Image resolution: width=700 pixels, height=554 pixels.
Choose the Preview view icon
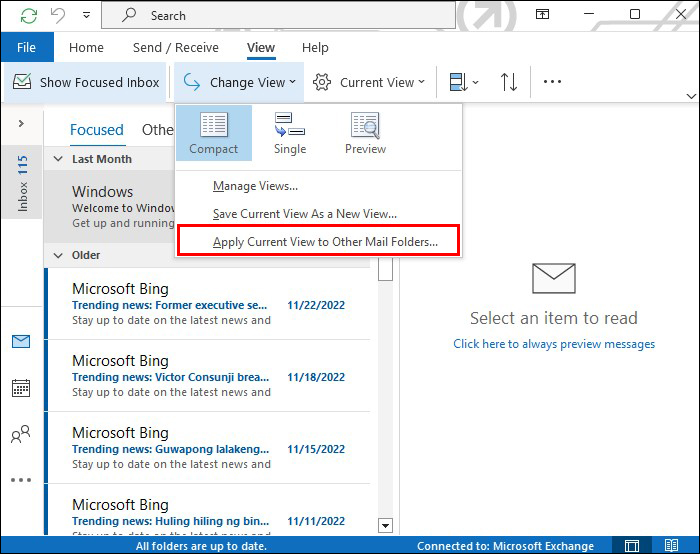[x=365, y=133]
